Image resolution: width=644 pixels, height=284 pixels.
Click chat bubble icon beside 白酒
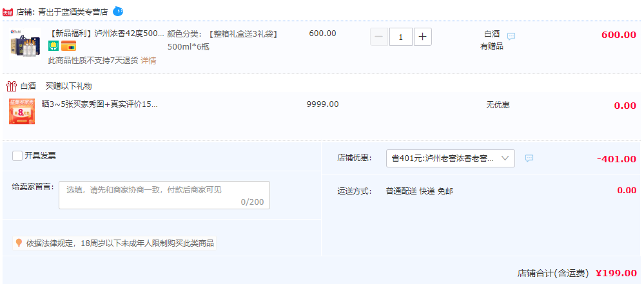click(x=511, y=36)
